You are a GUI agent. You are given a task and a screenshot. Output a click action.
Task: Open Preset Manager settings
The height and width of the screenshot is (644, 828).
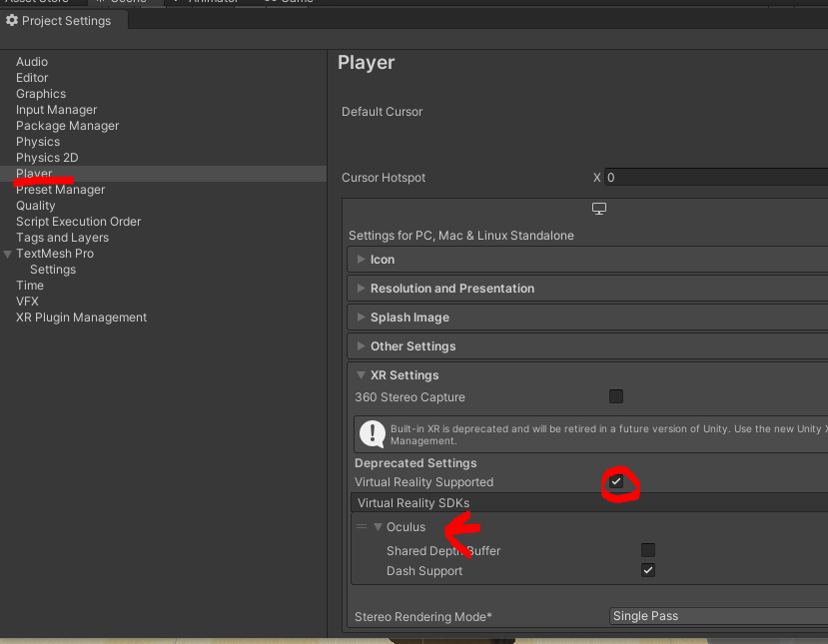[x=60, y=190]
